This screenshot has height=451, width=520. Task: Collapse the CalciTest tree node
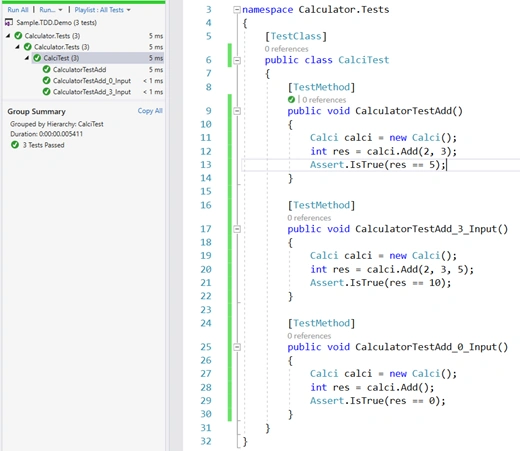tap(27, 58)
